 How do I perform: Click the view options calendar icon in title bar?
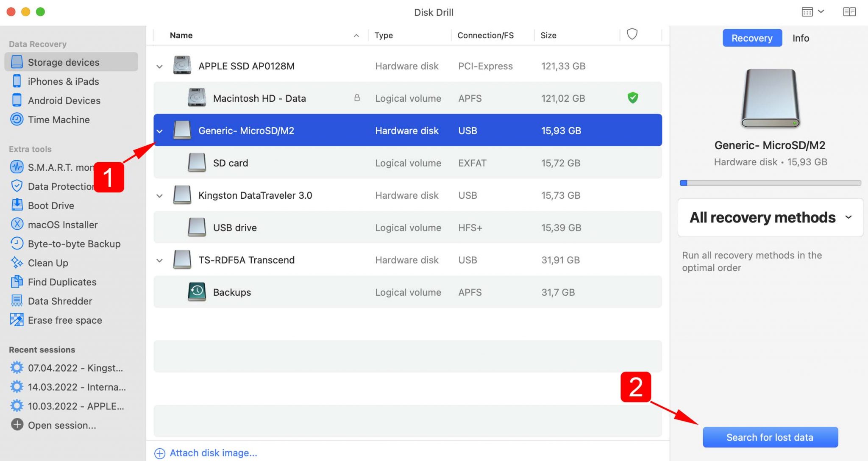point(807,12)
